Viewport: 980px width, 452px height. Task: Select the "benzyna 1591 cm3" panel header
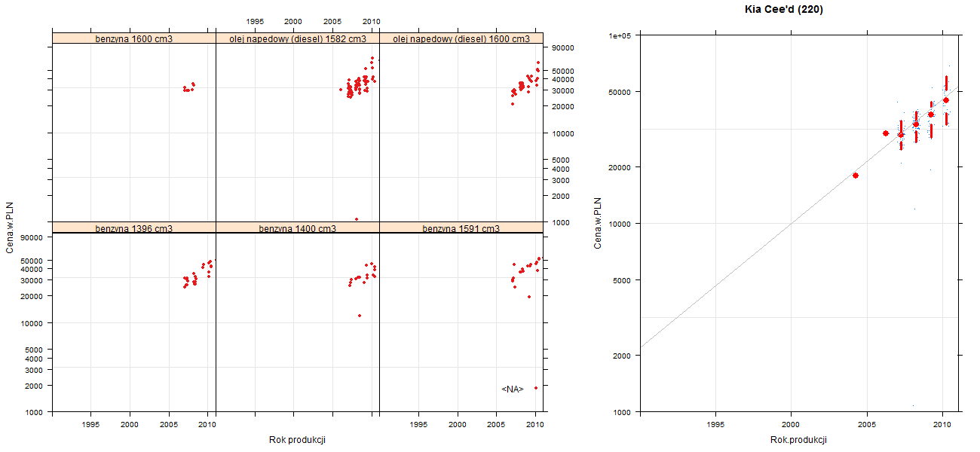click(461, 228)
